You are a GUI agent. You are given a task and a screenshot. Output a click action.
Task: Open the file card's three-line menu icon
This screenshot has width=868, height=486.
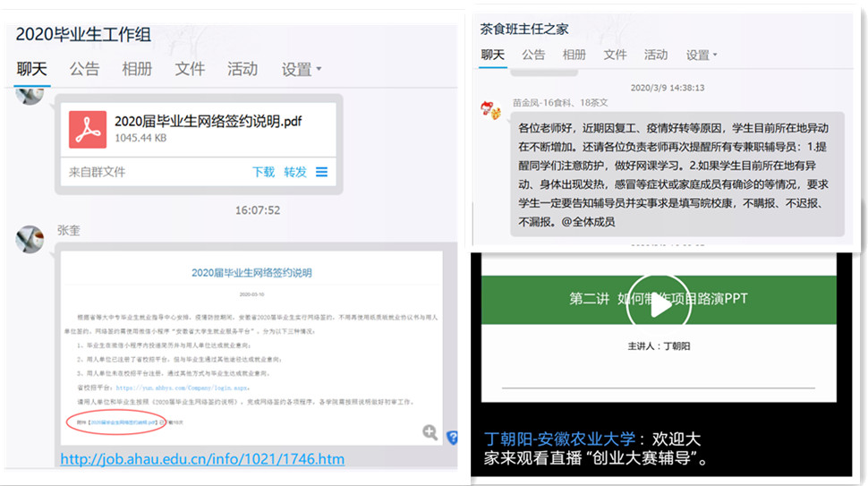click(x=321, y=172)
